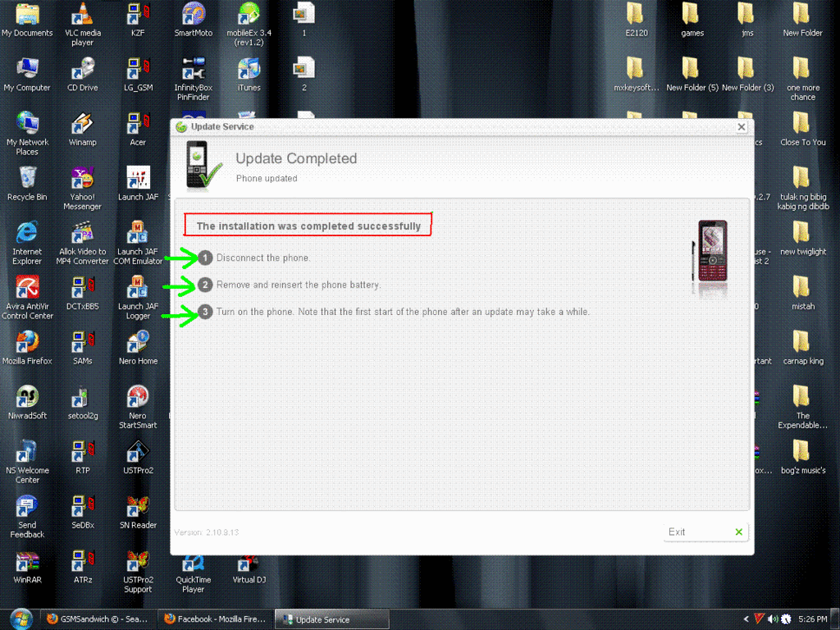Select Launch JAF COM Emulator icon
Screen dimensions: 840x630
[138, 243]
